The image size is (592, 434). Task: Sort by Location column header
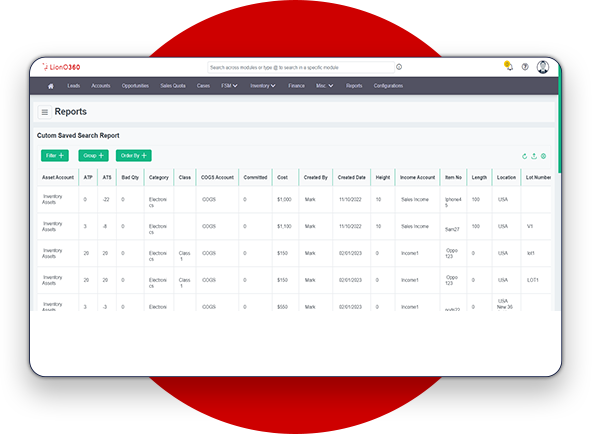coord(506,177)
